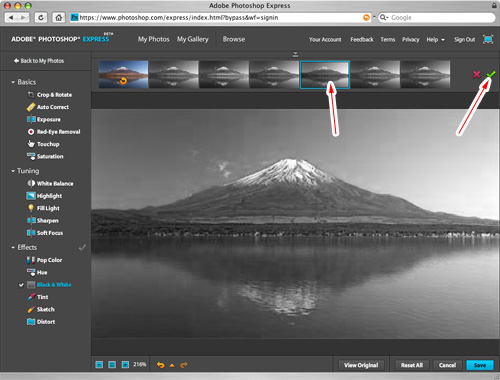Apply the Sketch effect

pyautogui.click(x=41, y=309)
